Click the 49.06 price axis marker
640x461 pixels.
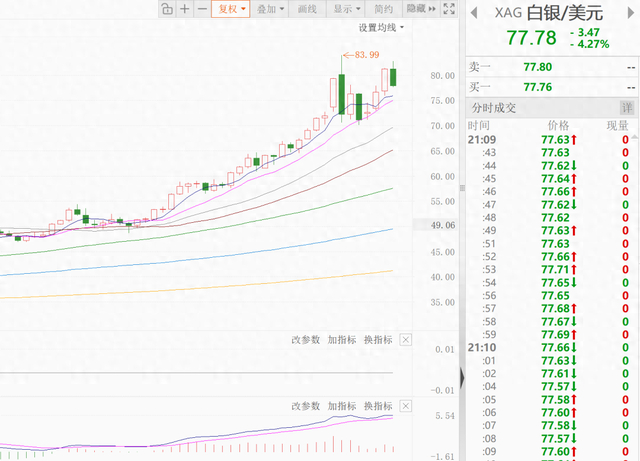pyautogui.click(x=443, y=225)
